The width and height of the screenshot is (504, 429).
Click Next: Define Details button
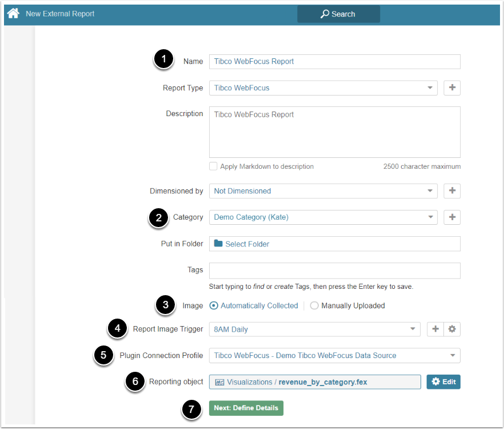point(246,408)
